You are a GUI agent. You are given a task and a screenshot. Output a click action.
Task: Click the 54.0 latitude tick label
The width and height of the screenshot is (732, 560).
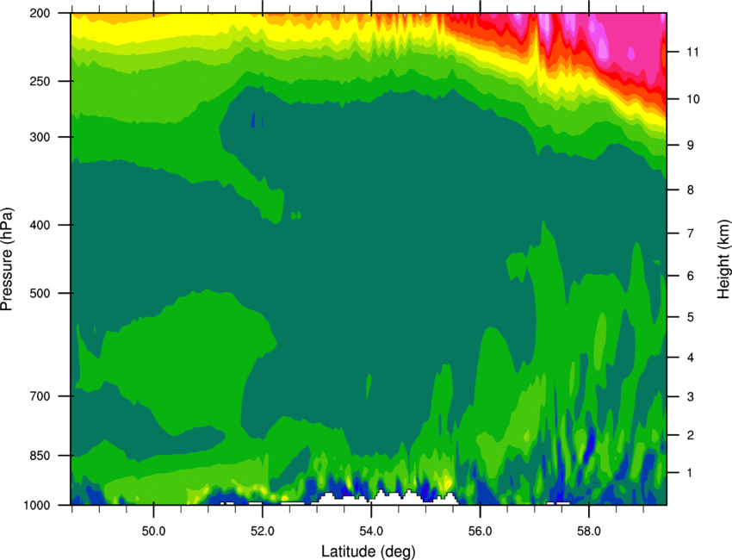pyautogui.click(x=371, y=532)
